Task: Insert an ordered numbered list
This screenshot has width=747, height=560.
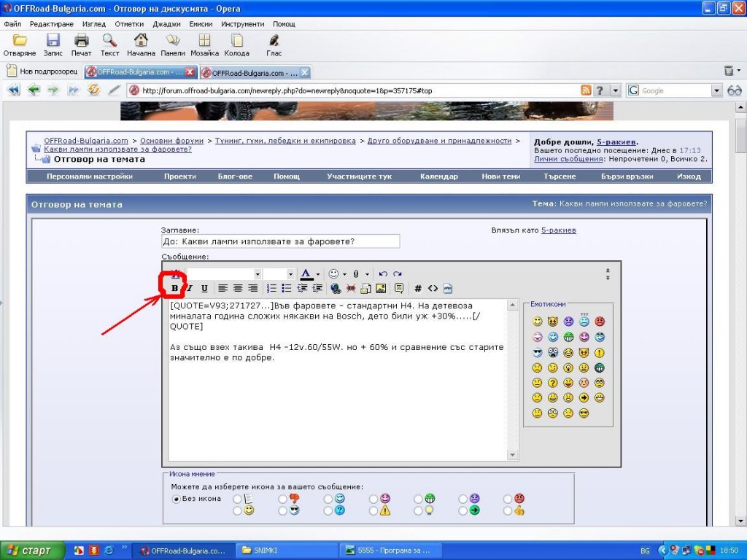Action: (271, 288)
